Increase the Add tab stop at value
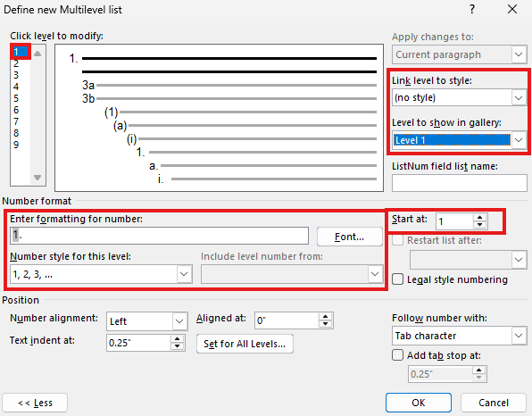Screen dimensions: 532x416 pyautogui.click(x=478, y=370)
